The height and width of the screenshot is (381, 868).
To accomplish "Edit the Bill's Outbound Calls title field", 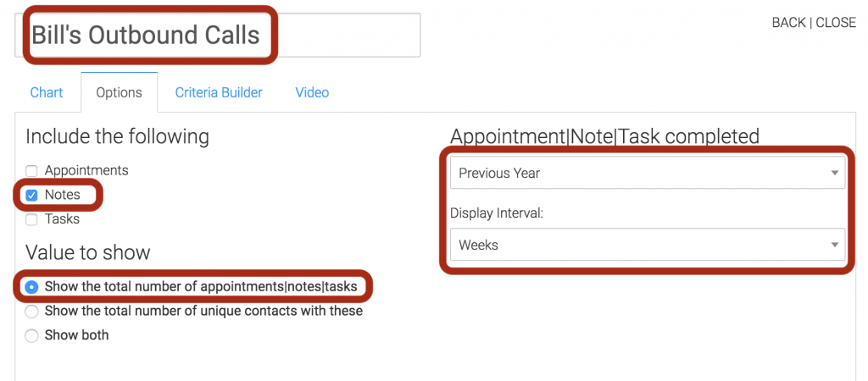I will click(218, 35).
